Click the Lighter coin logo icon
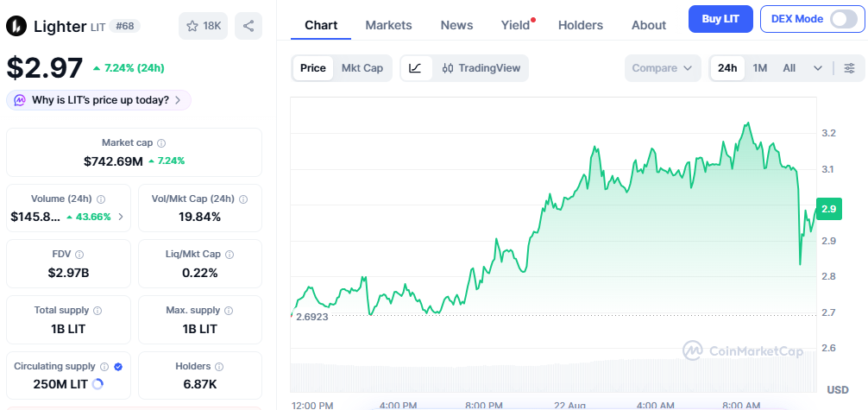The width and height of the screenshot is (868, 410). coord(16,26)
